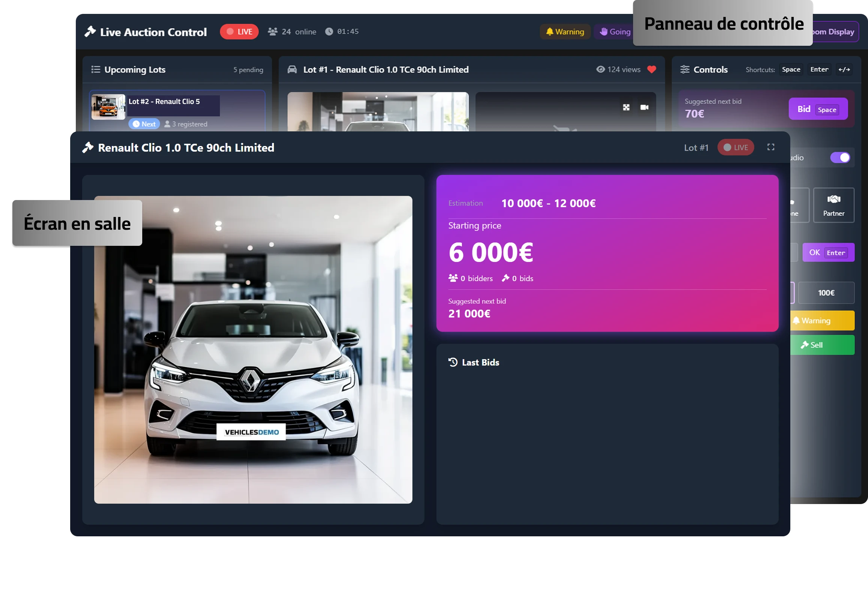This screenshot has height=608, width=868.
Task: Select the Partner handshake button
Action: click(x=833, y=205)
